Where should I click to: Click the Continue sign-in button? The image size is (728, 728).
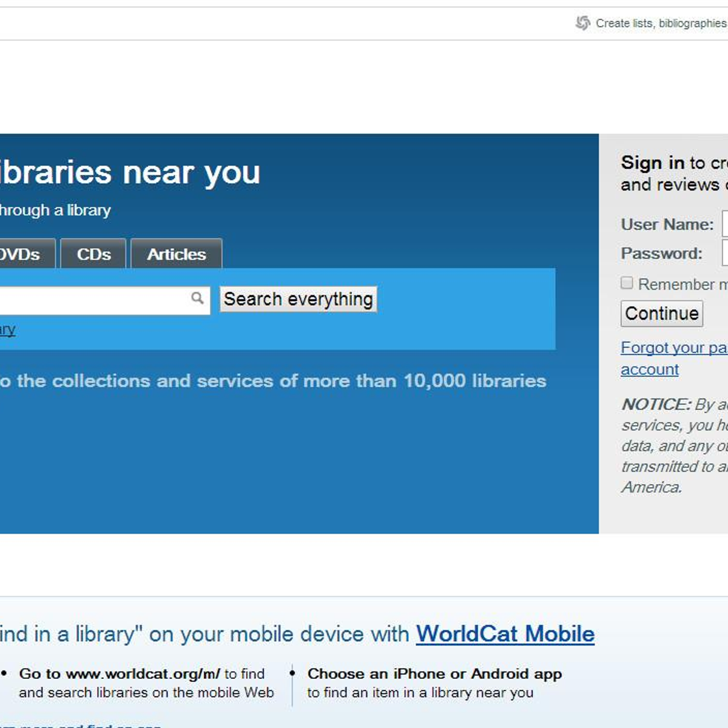[x=661, y=314]
